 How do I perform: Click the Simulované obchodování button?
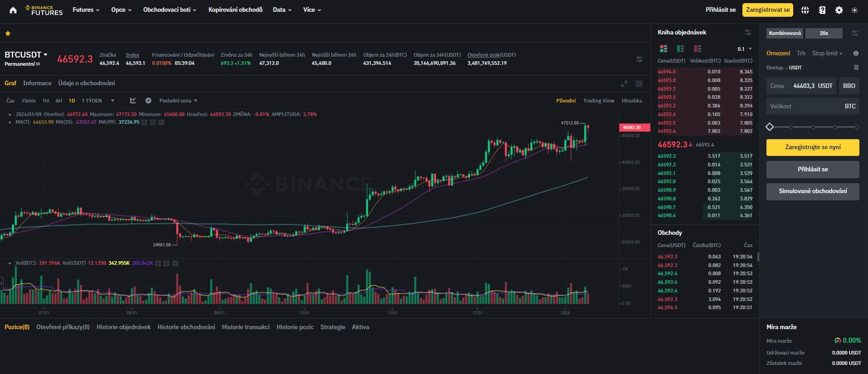[812, 191]
